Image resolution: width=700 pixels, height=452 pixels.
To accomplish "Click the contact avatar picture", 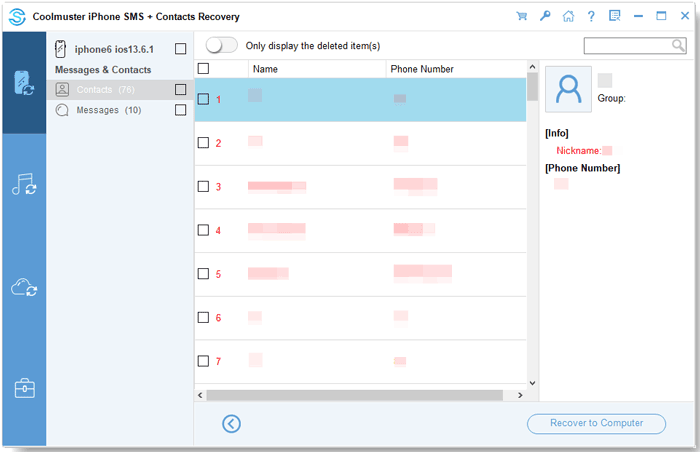I will point(568,89).
